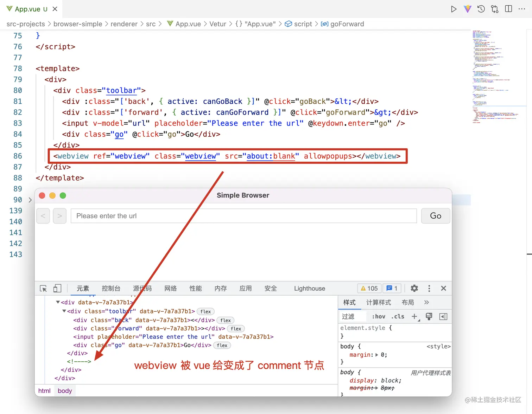The image size is (532, 414).
Task: Open browser-simple breadcrumb
Action: [x=78, y=24]
